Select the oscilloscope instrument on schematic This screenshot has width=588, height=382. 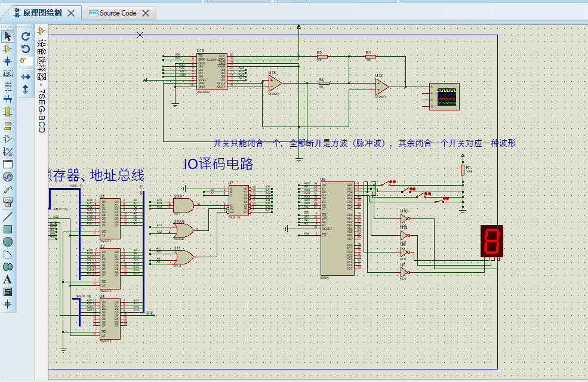point(444,97)
